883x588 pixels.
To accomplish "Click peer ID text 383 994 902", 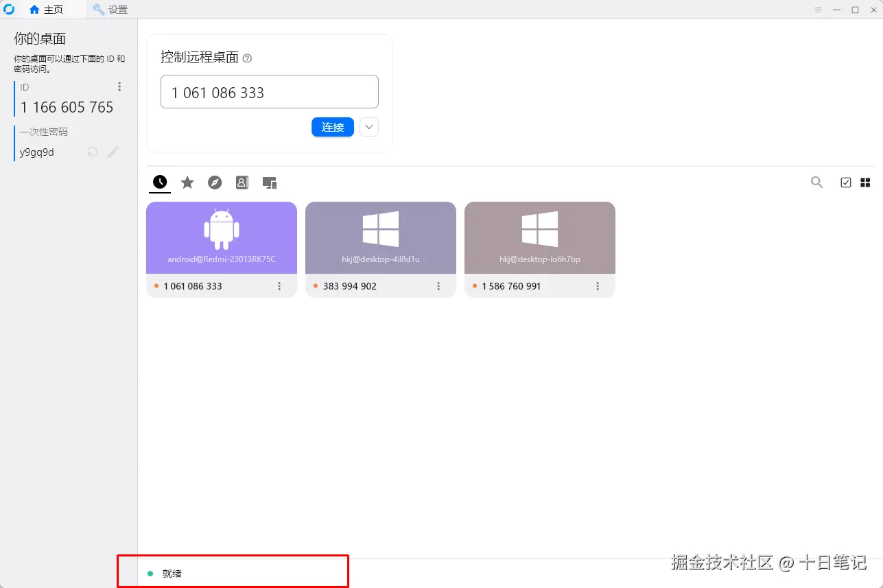I will click(350, 286).
